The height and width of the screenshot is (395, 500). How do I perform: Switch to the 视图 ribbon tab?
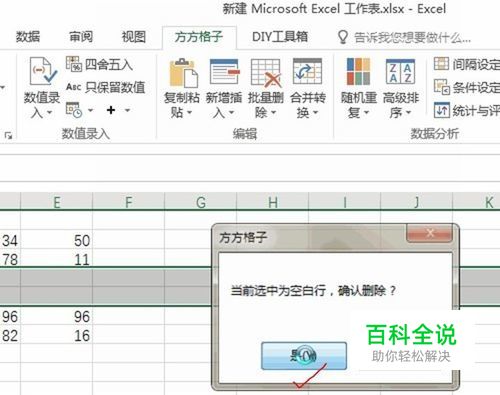coord(134,37)
